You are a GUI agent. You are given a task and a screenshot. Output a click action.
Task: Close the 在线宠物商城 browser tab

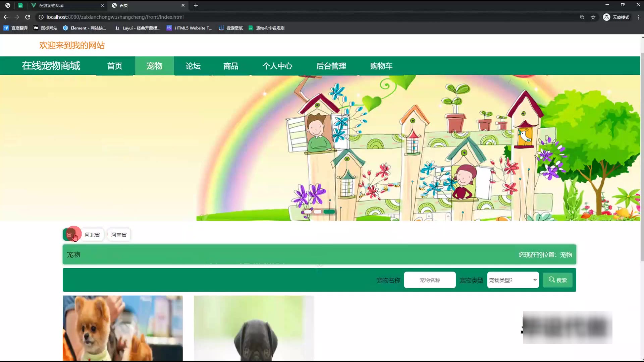(x=102, y=5)
